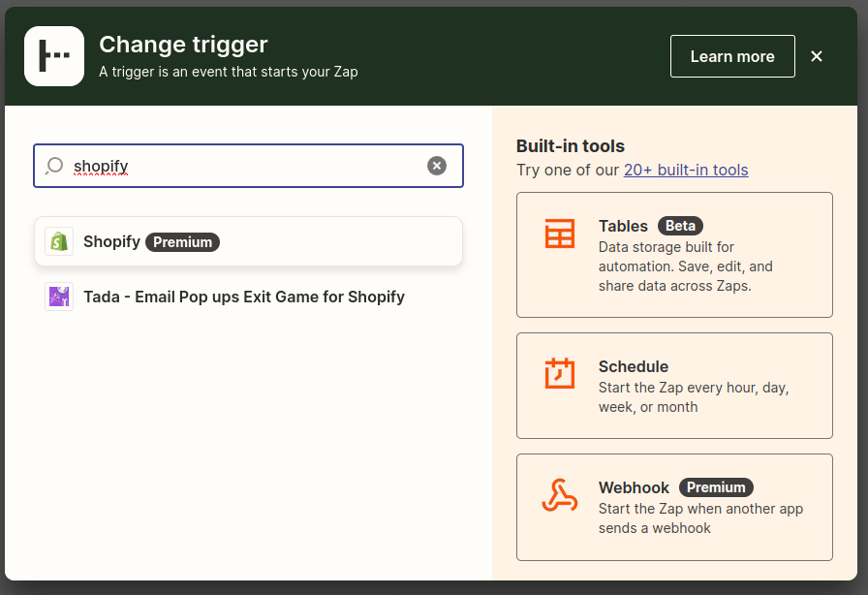
Task: Click the magnifier search icon
Action: pyautogui.click(x=53, y=166)
